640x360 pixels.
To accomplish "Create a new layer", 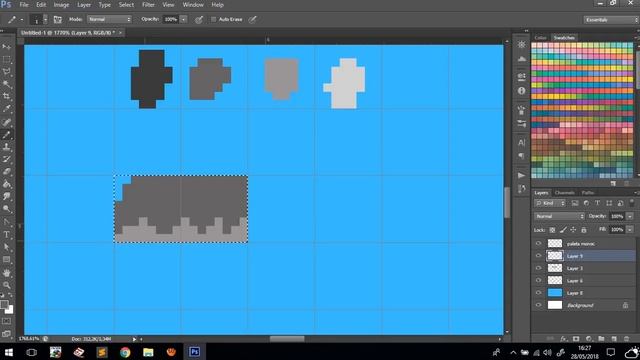I will pos(614,339).
